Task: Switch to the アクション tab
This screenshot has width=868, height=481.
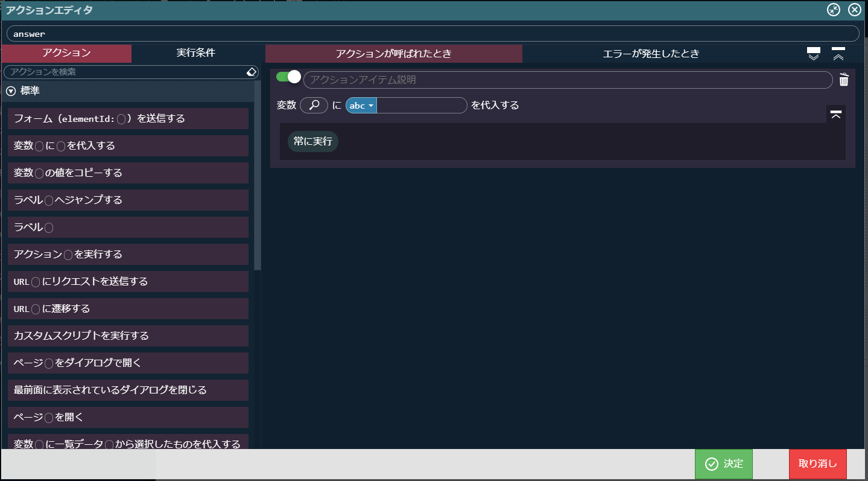Action: pyautogui.click(x=66, y=53)
